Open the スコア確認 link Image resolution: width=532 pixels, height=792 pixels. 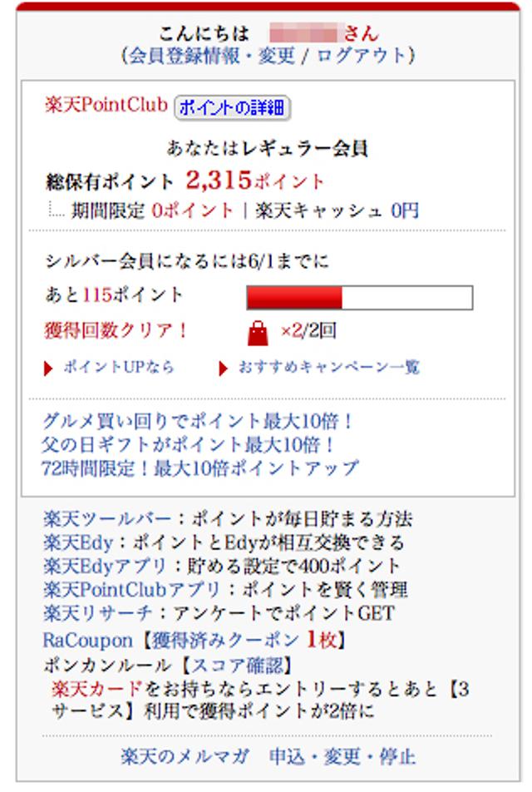(237, 666)
